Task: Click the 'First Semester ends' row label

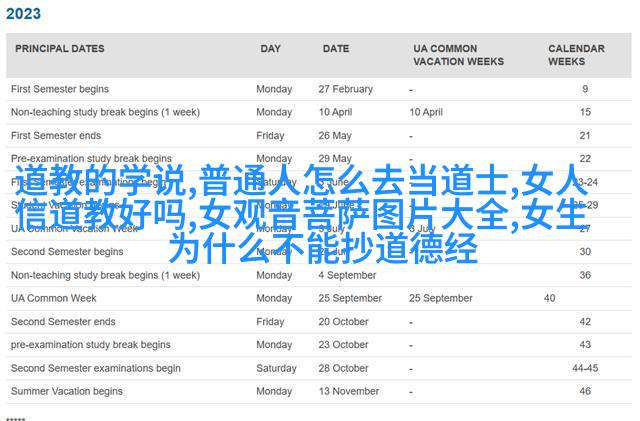Action: pos(56,136)
